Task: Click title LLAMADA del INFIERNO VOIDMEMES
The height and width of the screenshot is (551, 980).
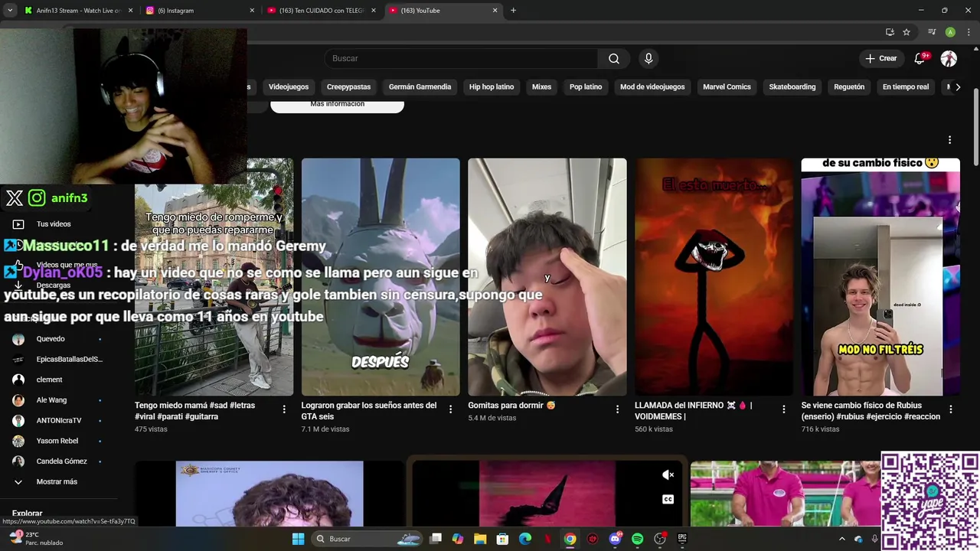Action: [694, 411]
